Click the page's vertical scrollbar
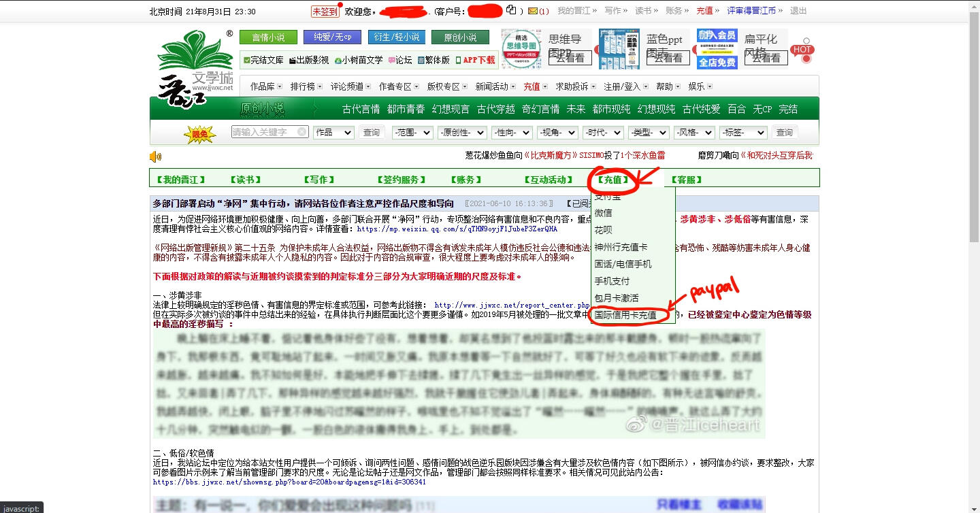This screenshot has height=513, width=980. click(x=974, y=136)
